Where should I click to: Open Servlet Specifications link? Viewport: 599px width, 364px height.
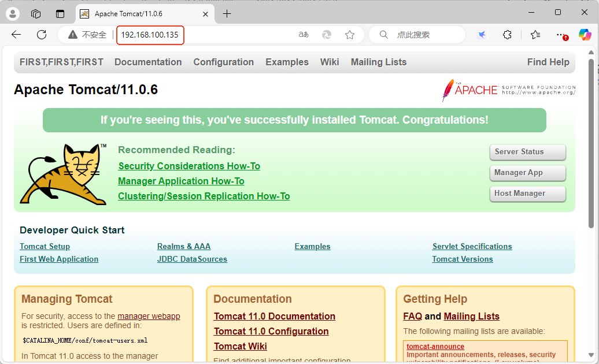[x=472, y=247]
